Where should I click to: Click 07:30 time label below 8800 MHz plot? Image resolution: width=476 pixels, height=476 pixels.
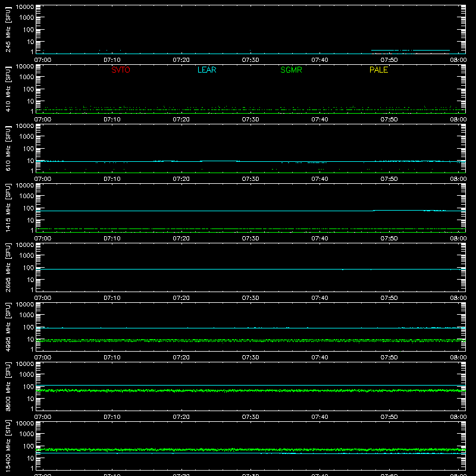tap(250, 417)
